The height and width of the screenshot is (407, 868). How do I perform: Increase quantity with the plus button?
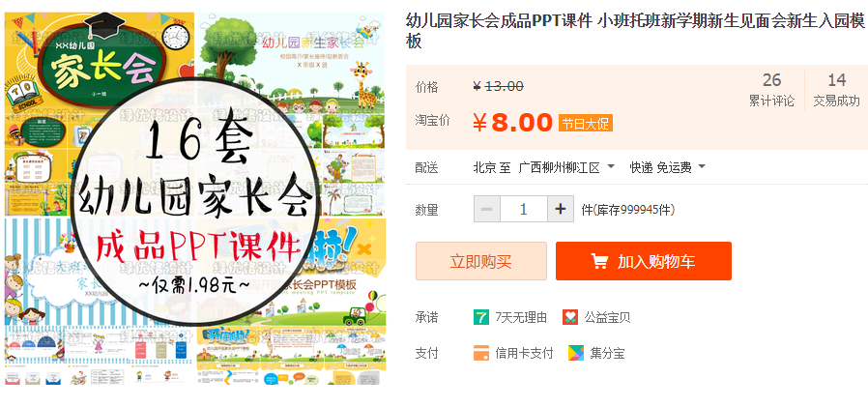pyautogui.click(x=561, y=210)
